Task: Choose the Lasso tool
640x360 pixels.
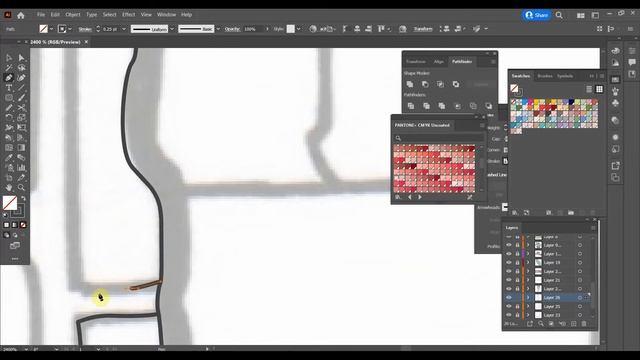Action: click(x=21, y=68)
